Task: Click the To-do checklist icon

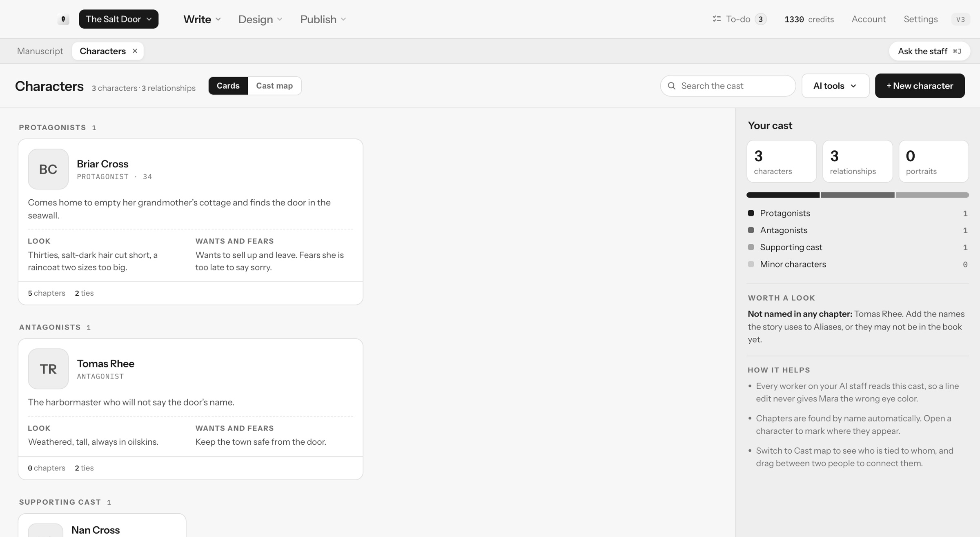Action: [x=717, y=19]
